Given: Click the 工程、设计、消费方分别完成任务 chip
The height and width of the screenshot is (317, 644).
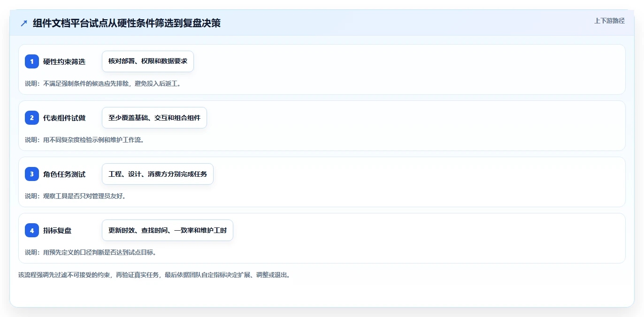Looking at the screenshot, I should (158, 174).
